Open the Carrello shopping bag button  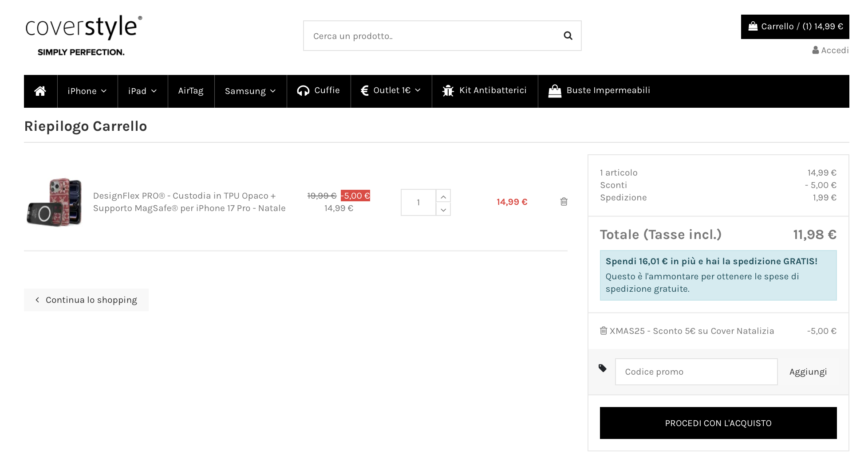tap(795, 27)
